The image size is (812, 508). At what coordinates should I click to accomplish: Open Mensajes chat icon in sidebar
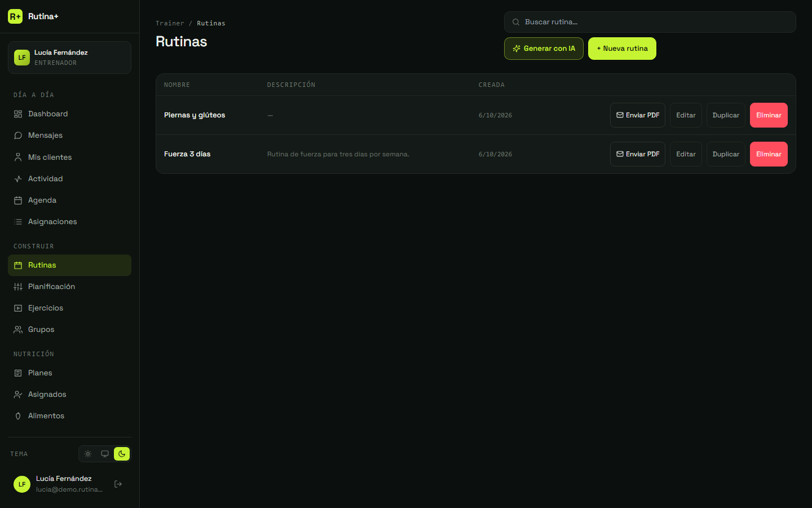[18, 135]
